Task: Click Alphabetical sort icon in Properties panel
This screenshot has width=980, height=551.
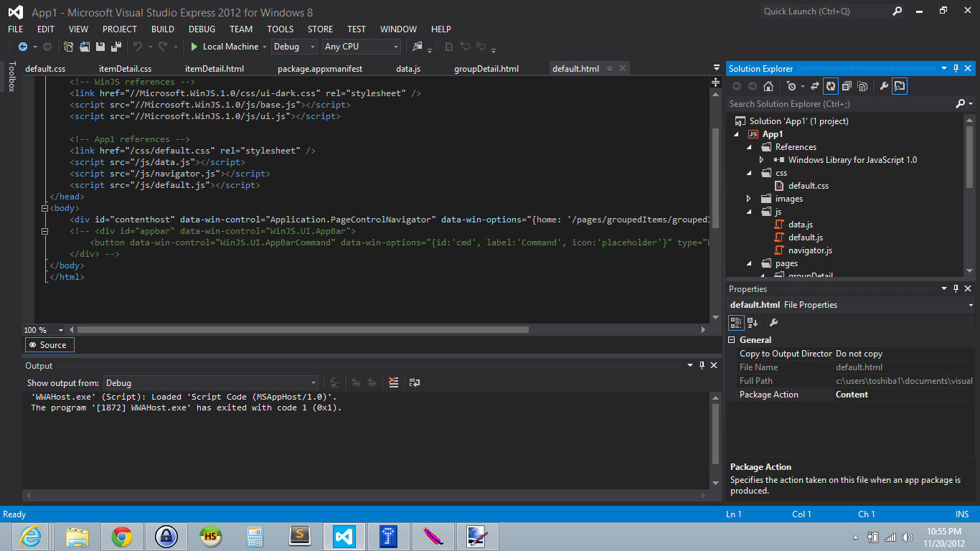Action: (x=753, y=323)
